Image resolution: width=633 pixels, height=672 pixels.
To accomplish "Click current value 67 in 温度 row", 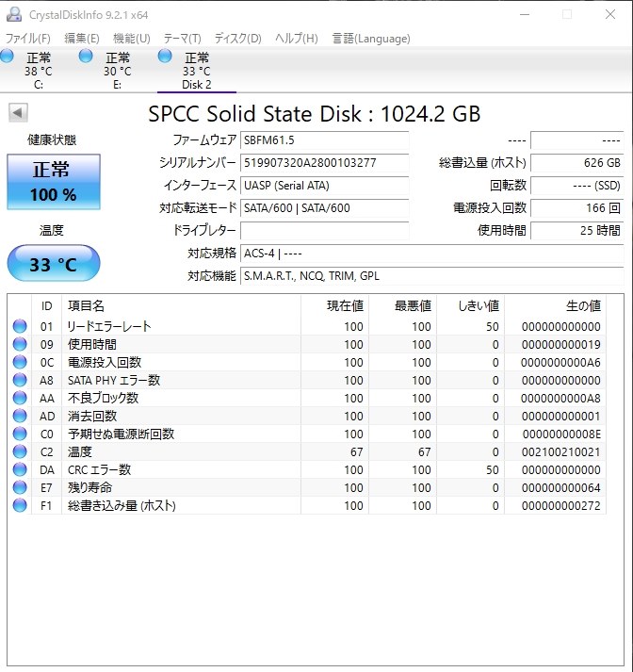I will tap(356, 452).
